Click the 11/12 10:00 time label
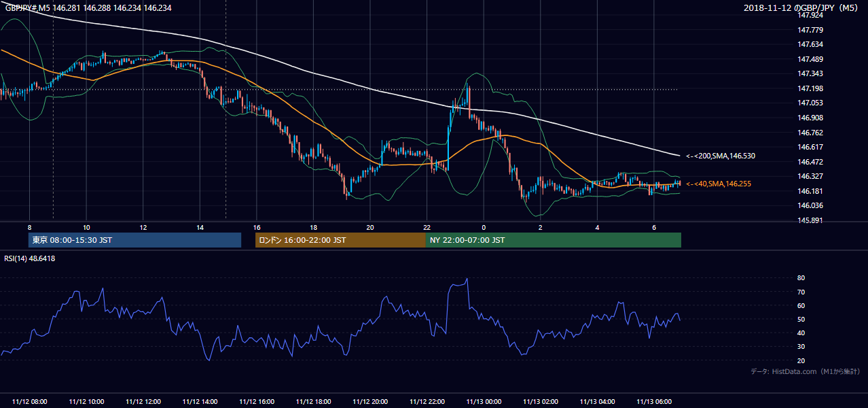This screenshot has width=868, height=408. [86, 402]
